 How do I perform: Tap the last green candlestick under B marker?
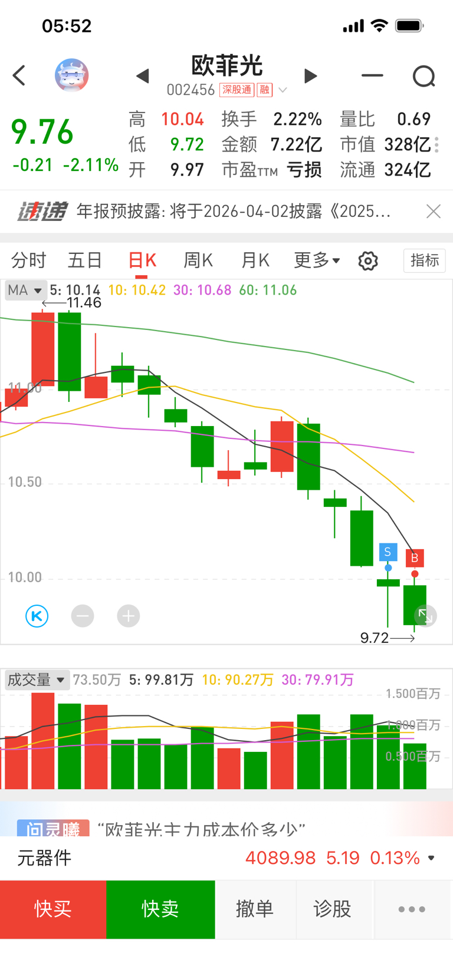[x=415, y=605]
